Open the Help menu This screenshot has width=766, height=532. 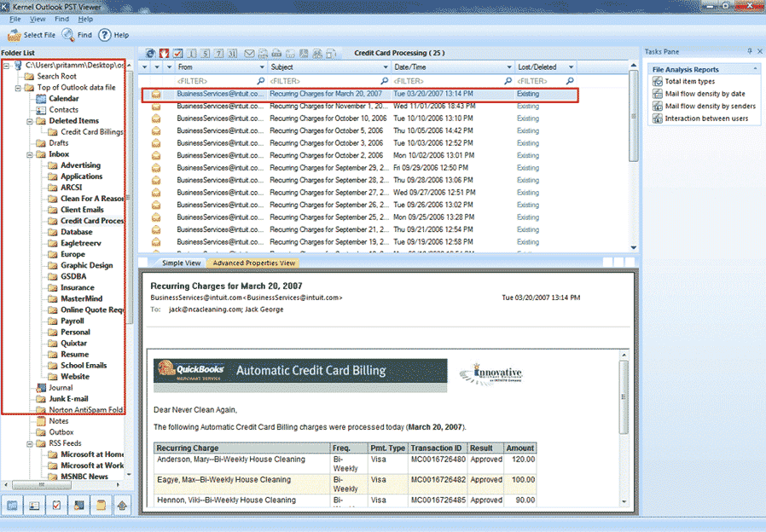coord(85,19)
